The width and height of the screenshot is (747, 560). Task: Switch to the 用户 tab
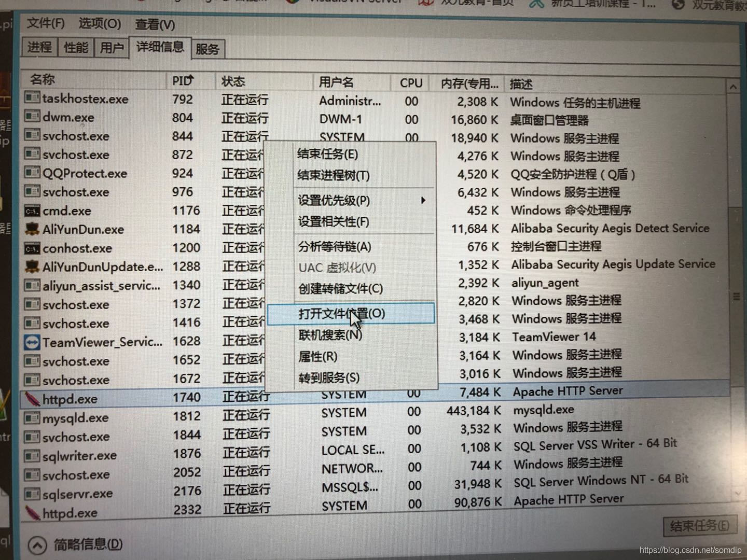112,48
